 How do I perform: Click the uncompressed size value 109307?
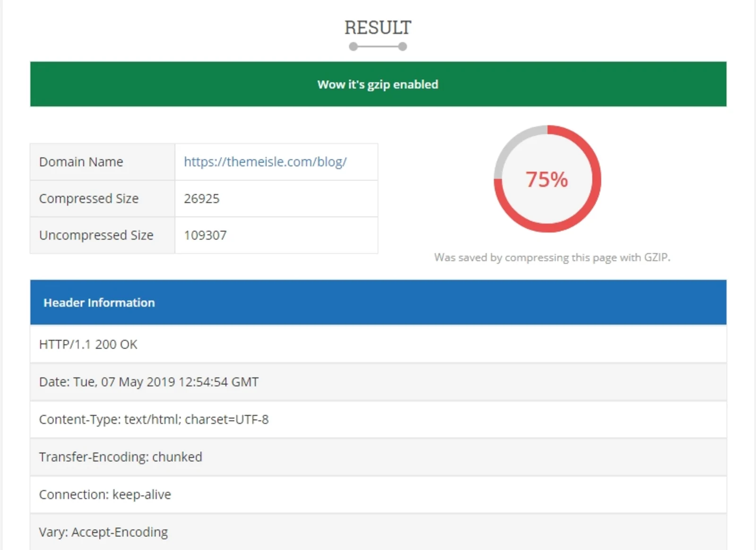point(205,235)
